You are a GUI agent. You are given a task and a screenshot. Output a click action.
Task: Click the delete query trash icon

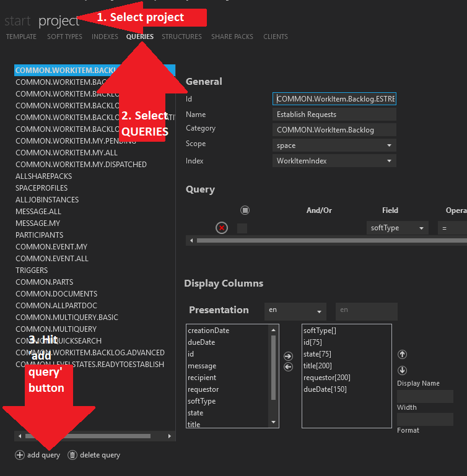tap(72, 455)
